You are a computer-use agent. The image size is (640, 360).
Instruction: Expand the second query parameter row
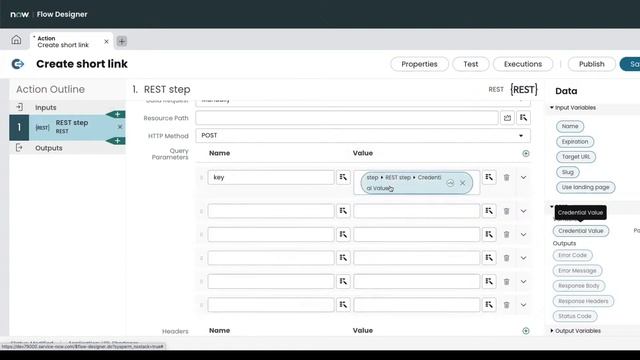pos(523,211)
